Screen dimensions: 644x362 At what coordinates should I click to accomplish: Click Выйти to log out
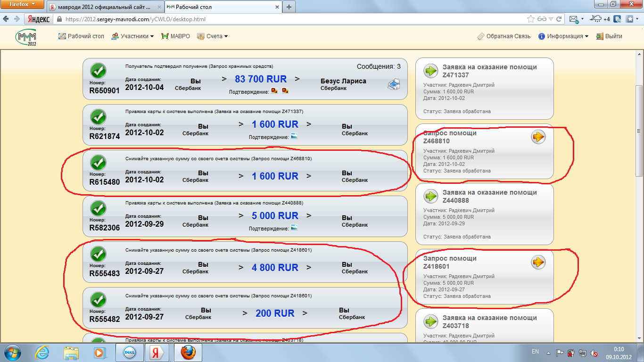(609, 36)
